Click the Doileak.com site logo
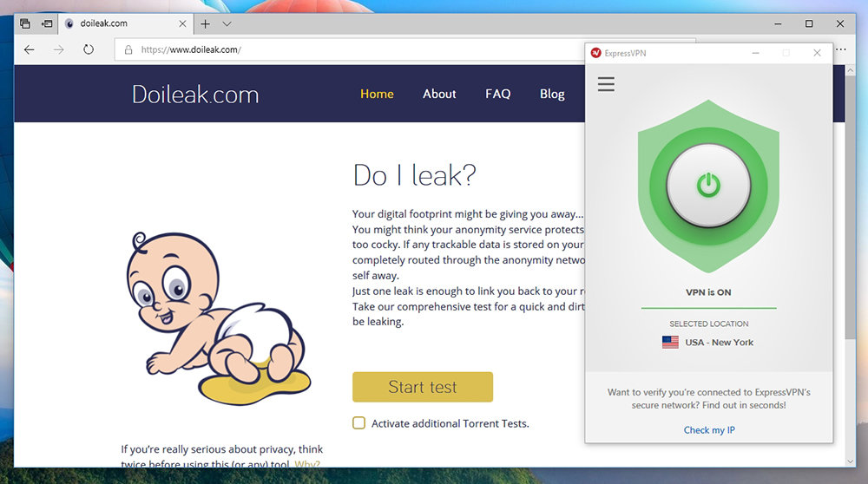Viewport: 868px width, 484px height. pos(195,95)
